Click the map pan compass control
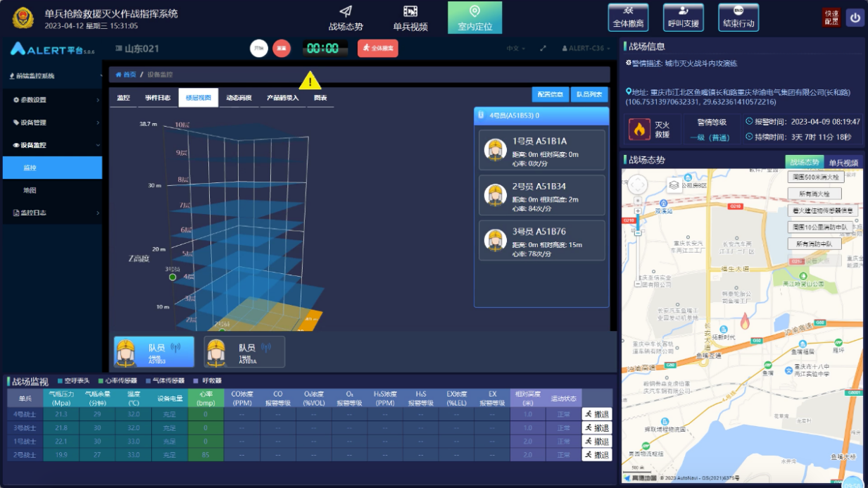868x488 pixels. point(638,186)
